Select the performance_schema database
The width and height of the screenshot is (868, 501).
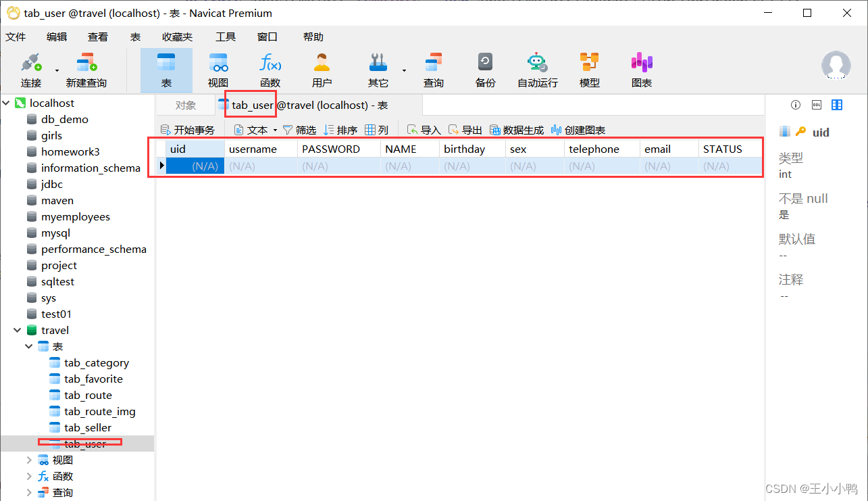(x=93, y=249)
